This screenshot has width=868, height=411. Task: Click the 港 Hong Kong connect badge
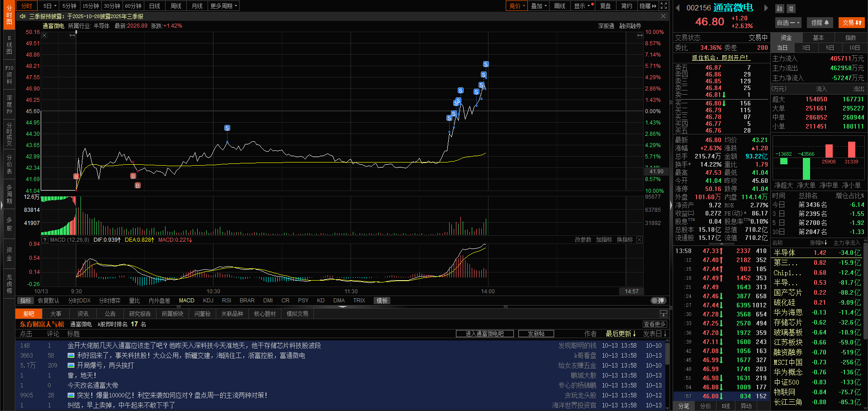point(791,9)
